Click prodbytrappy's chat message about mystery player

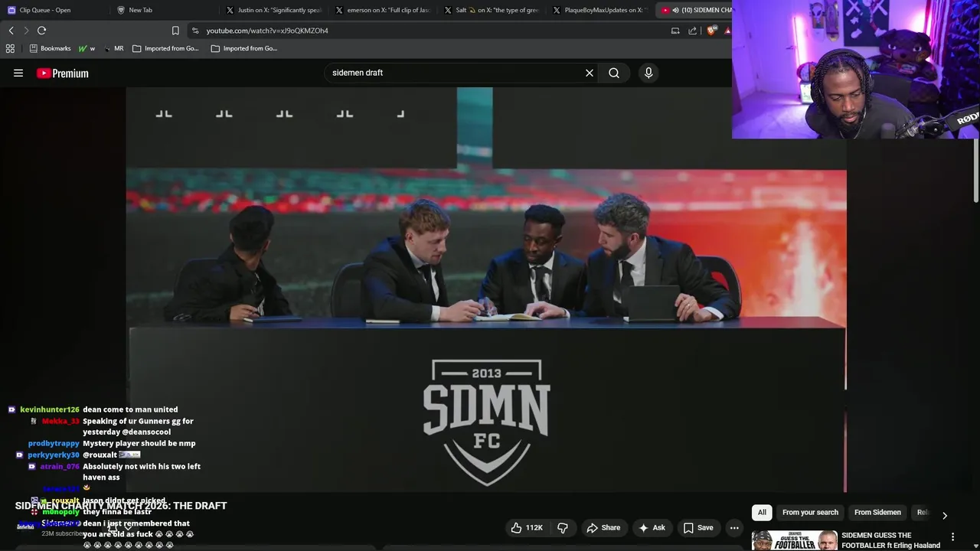[139, 443]
